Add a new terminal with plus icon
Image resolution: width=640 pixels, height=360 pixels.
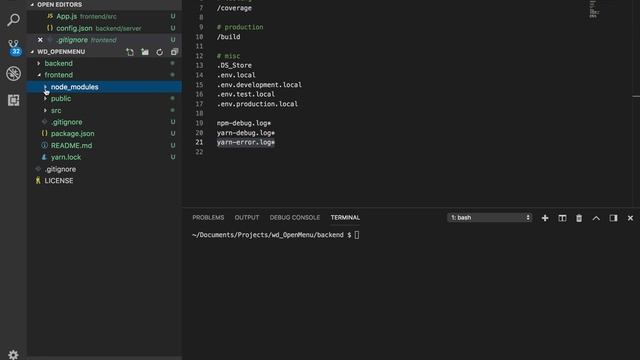tap(545, 218)
